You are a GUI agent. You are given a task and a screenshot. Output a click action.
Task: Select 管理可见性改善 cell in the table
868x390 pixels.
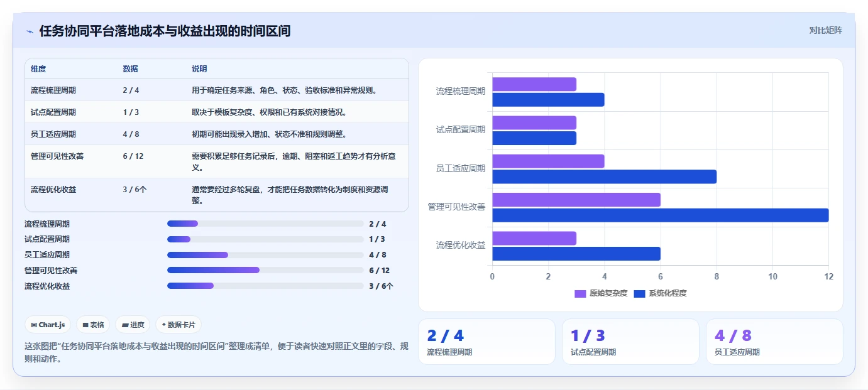[x=57, y=156]
